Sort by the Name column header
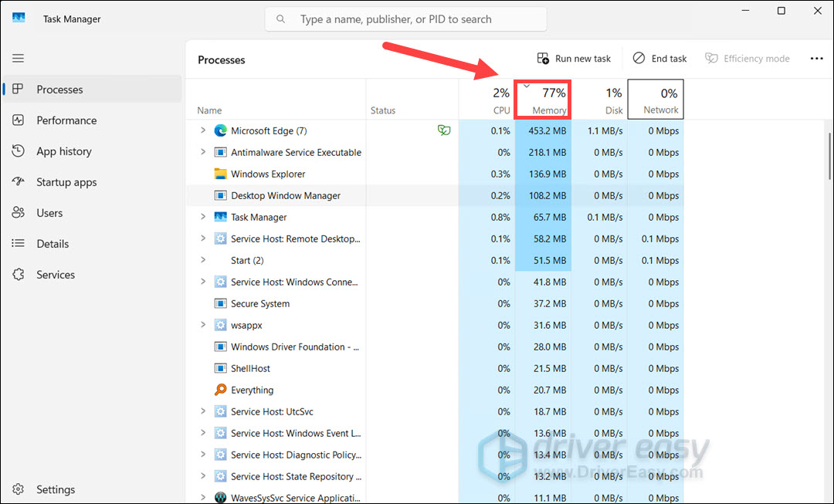Screen dimensions: 834x504 point(276,100)
